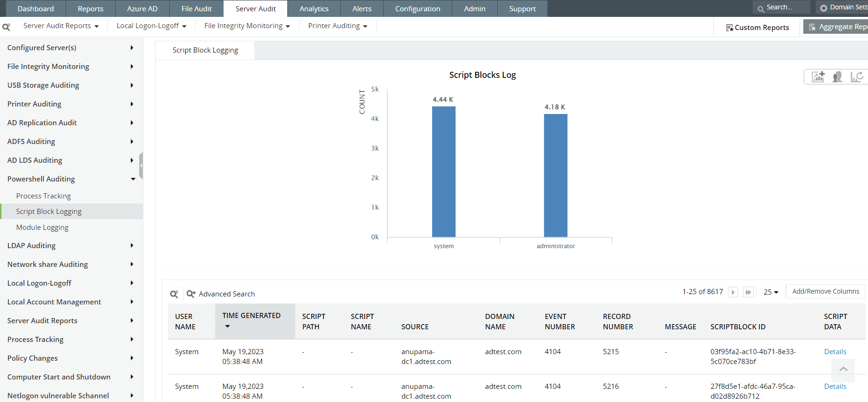The width and height of the screenshot is (868, 402).
Task: Click report search icon in sub-navigation bar
Action: pyautogui.click(x=6, y=27)
